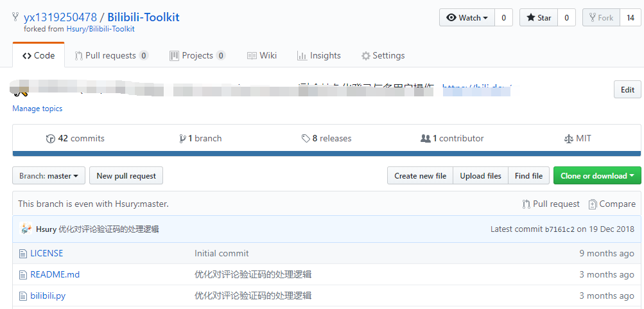Open commit hash b7161c2
644x309 pixels.
pos(559,229)
